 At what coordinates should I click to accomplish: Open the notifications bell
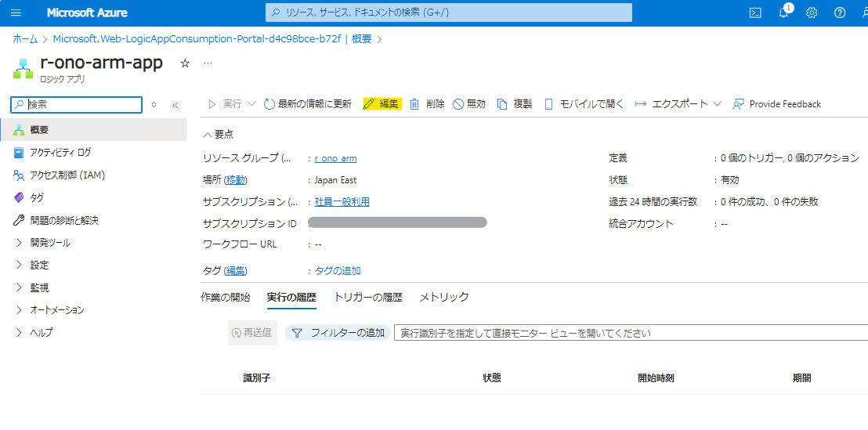point(784,13)
